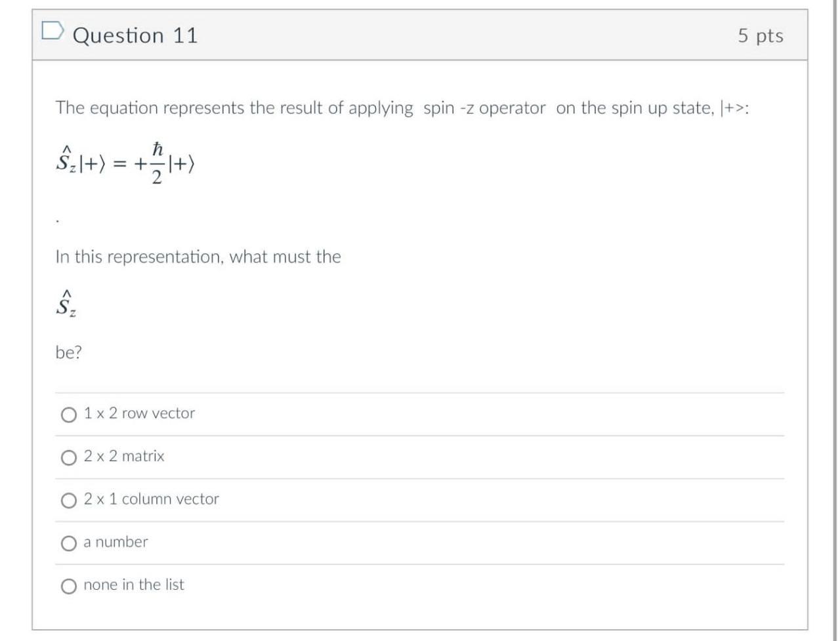Click the question prompt text about spin-z operator

(x=402, y=108)
